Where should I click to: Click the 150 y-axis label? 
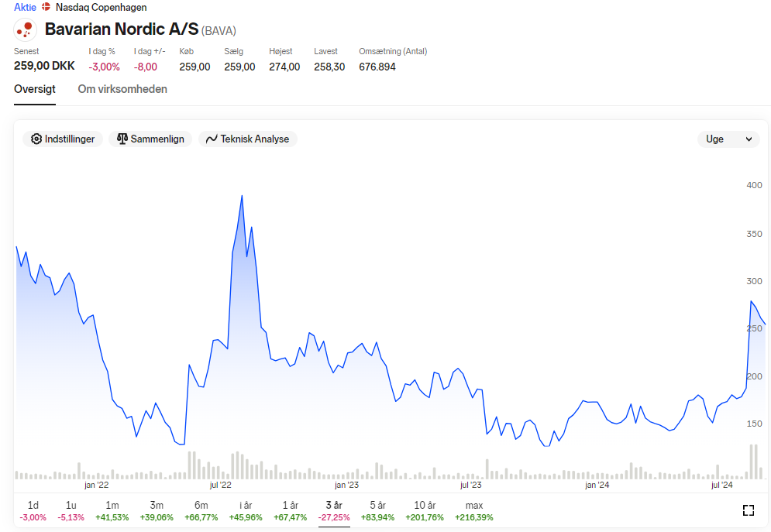754,424
